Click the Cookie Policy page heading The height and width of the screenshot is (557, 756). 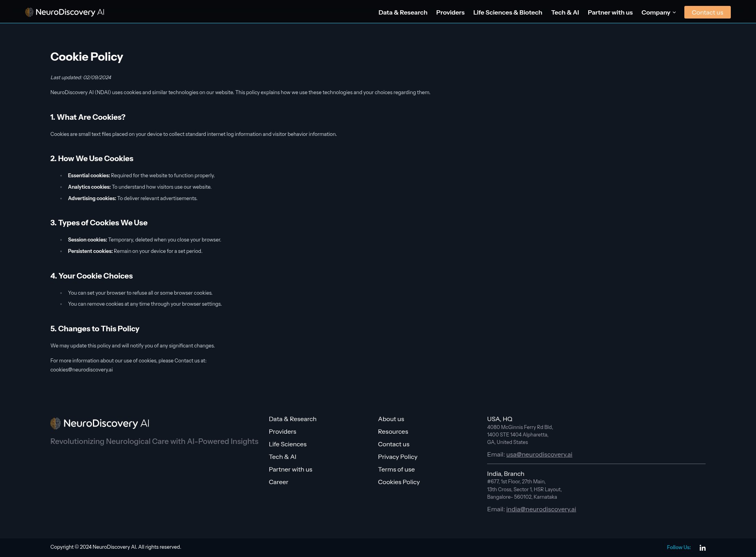(x=87, y=57)
